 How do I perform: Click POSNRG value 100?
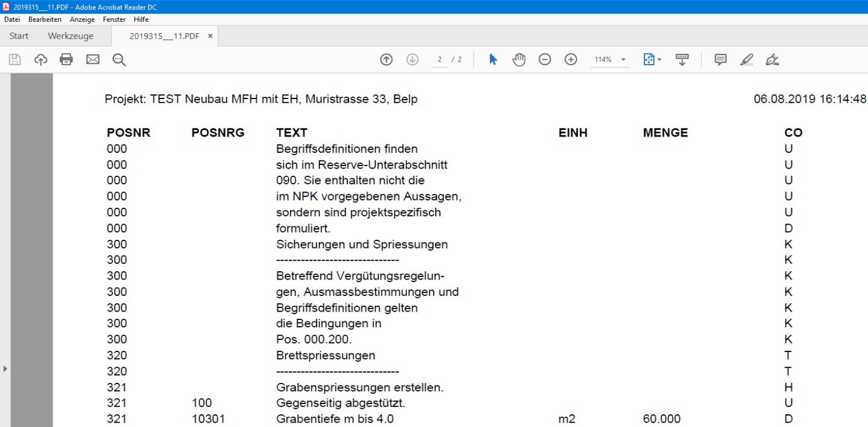point(202,403)
